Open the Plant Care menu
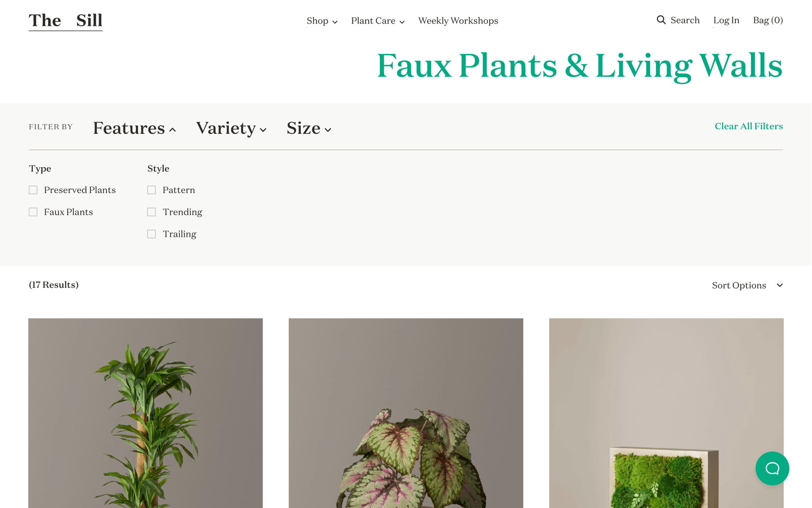Image resolution: width=812 pixels, height=508 pixels. 378,21
